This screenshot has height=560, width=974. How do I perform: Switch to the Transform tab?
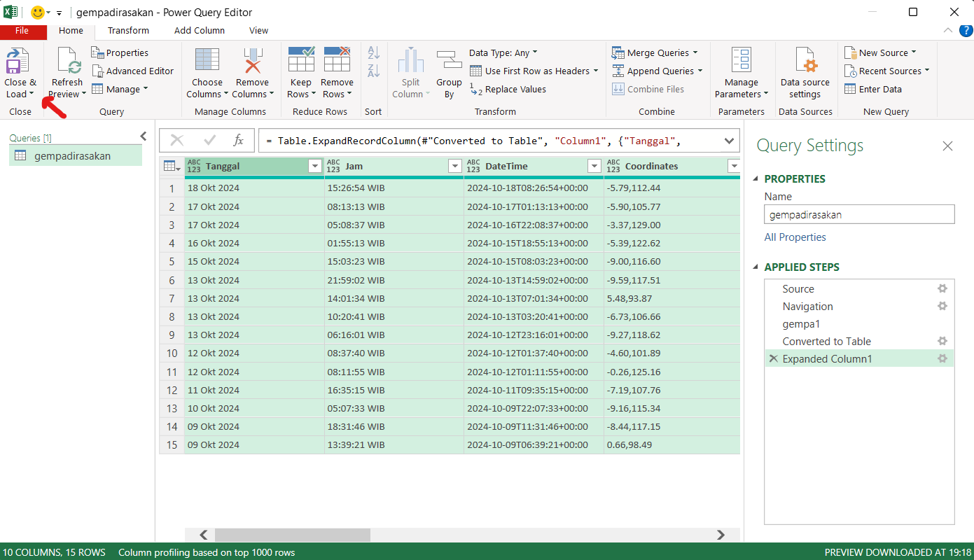pyautogui.click(x=128, y=30)
